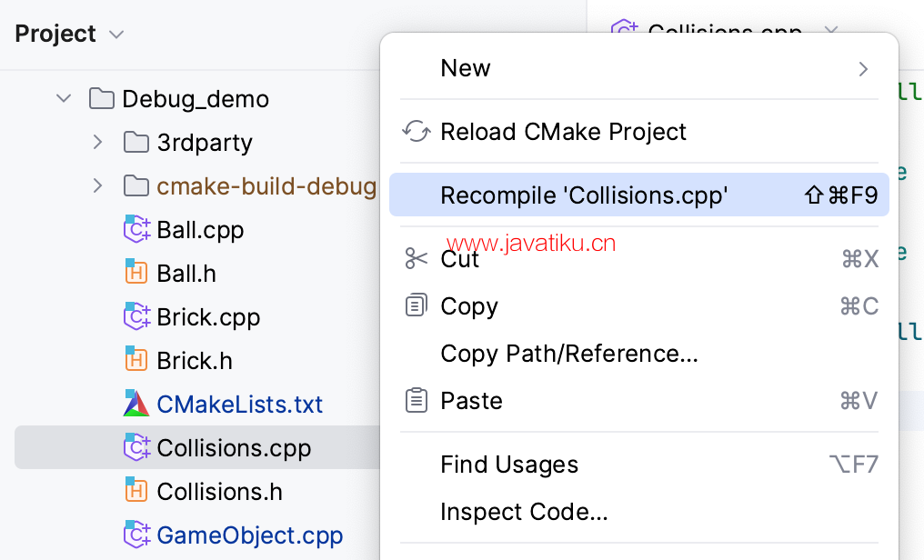This screenshot has height=560, width=924.
Task: Select Brick.cpp in project tree
Action: 208,317
